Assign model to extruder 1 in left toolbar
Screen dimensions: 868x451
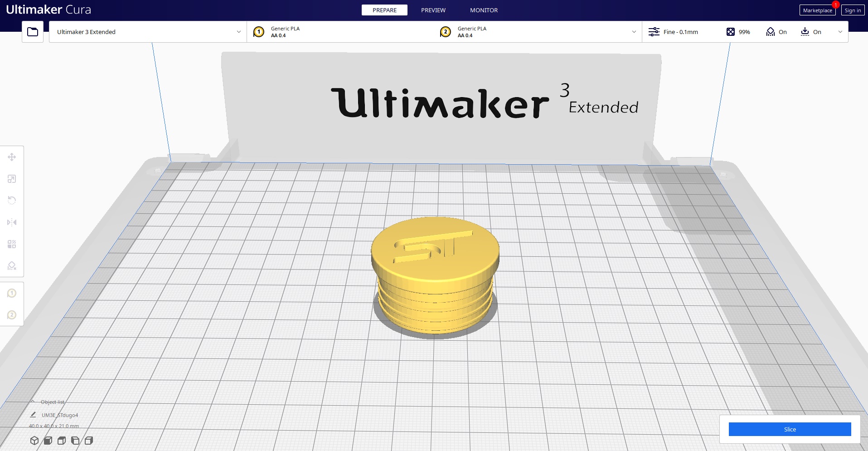[x=12, y=293]
